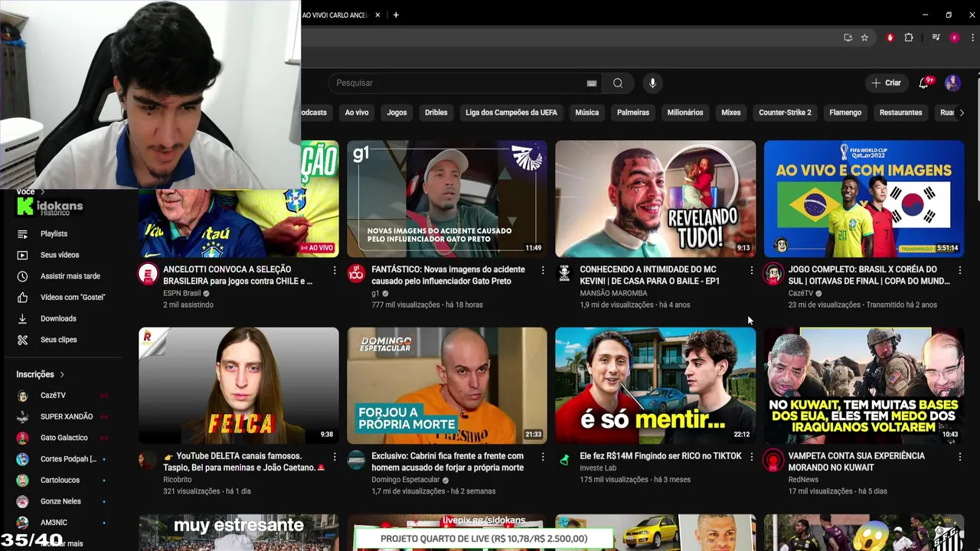Open SUPER XANDÃO channel avatar

23,417
